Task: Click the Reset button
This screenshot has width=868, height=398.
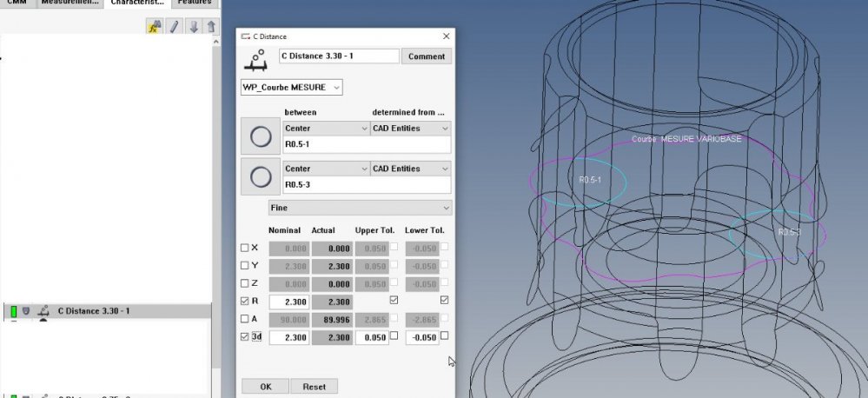Action: (x=314, y=387)
